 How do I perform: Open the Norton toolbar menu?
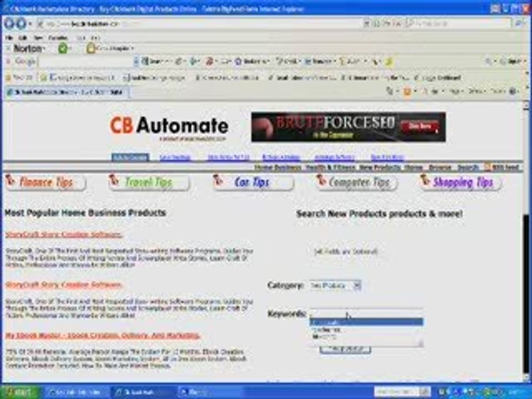pos(29,49)
